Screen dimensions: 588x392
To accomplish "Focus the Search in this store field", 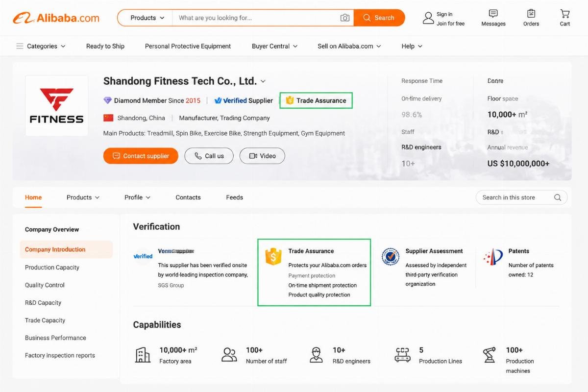I will tap(521, 197).
